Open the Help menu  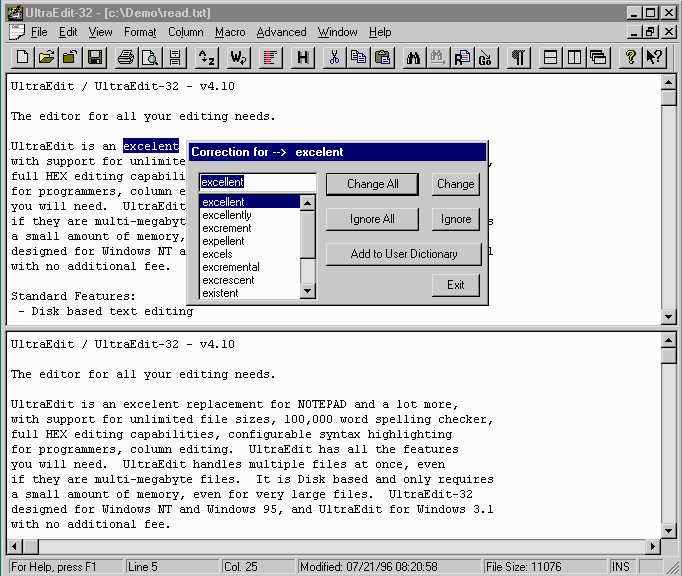(x=380, y=32)
